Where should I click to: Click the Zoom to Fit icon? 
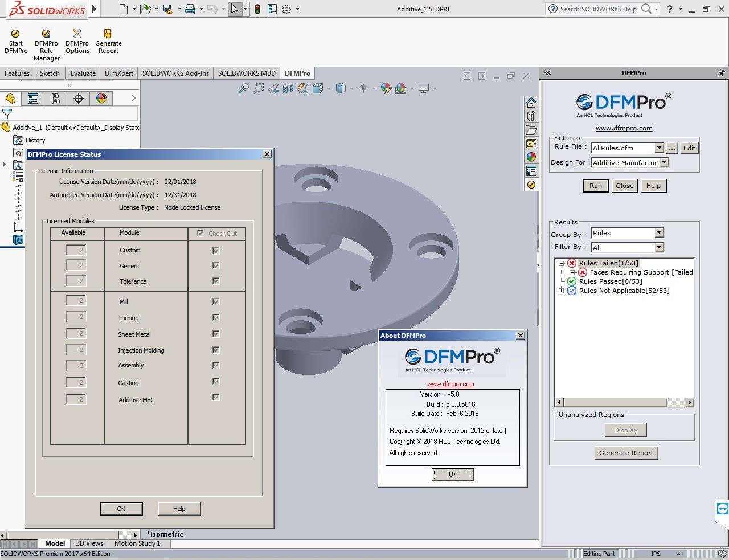tap(243, 88)
